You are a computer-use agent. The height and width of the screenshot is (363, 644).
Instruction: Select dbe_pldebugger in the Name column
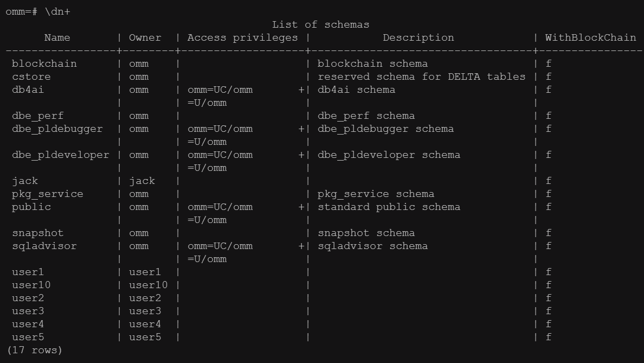tap(57, 129)
